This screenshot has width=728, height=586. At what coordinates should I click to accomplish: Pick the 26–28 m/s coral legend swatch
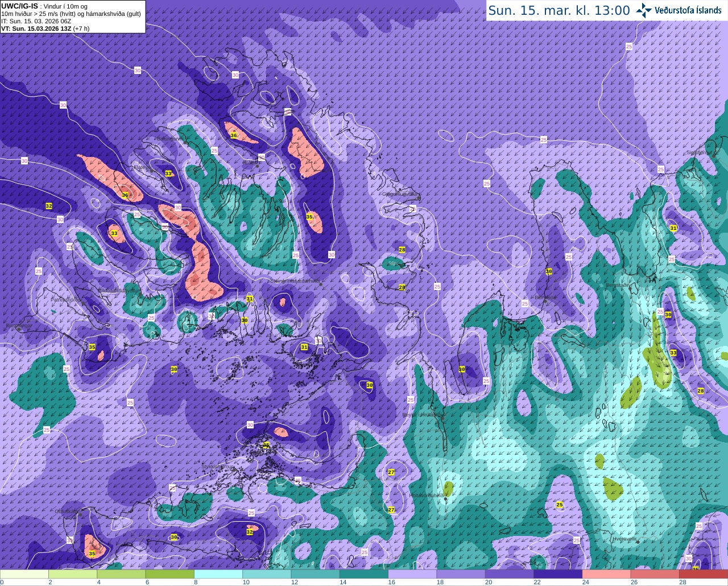655,574
